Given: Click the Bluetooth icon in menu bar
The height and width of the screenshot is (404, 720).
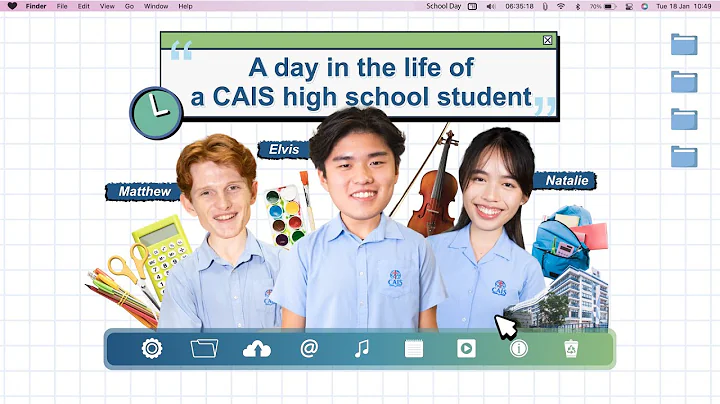Looking at the screenshot, I should pyautogui.click(x=578, y=6).
